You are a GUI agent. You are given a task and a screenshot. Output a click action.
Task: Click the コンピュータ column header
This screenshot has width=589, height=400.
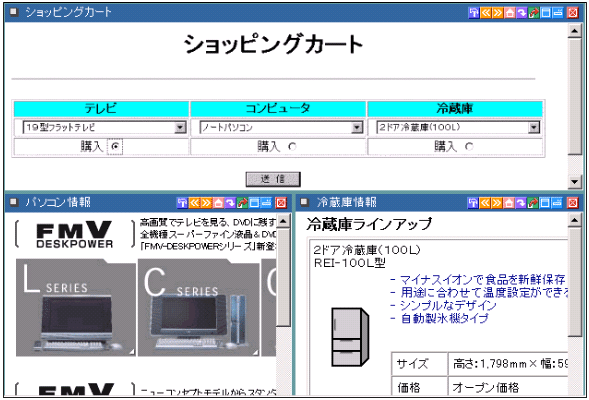[x=278, y=109]
